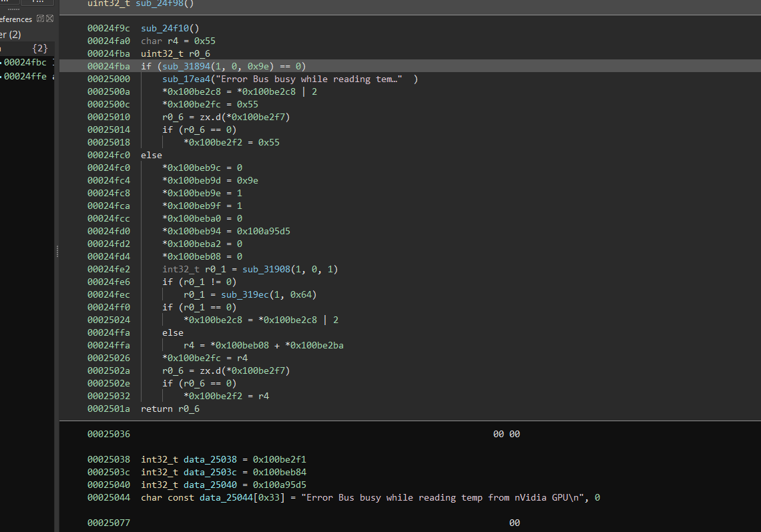761x532 pixels.
Task: Float the Cross References panel
Action: 40,19
